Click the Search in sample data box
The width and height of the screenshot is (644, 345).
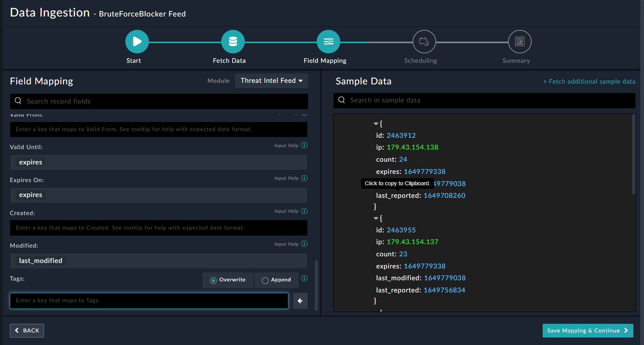pyautogui.click(x=484, y=100)
